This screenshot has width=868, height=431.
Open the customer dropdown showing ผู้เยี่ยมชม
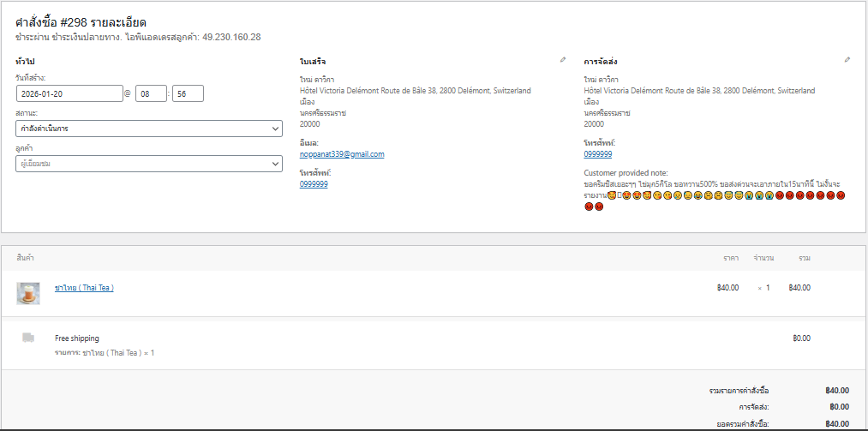148,163
